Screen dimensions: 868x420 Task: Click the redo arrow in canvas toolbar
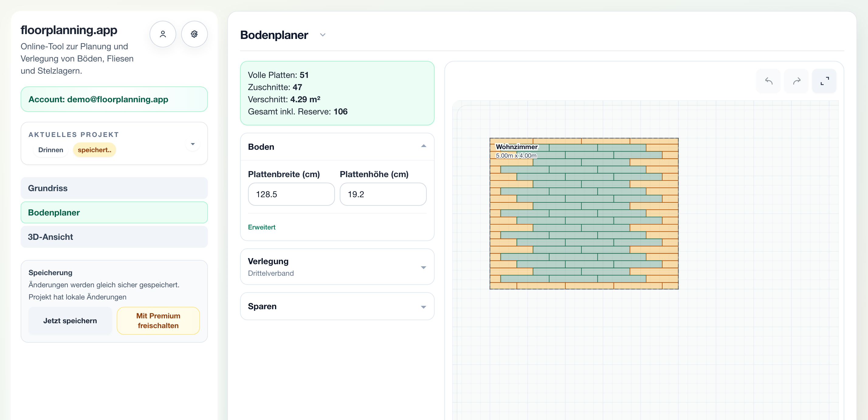pos(797,81)
